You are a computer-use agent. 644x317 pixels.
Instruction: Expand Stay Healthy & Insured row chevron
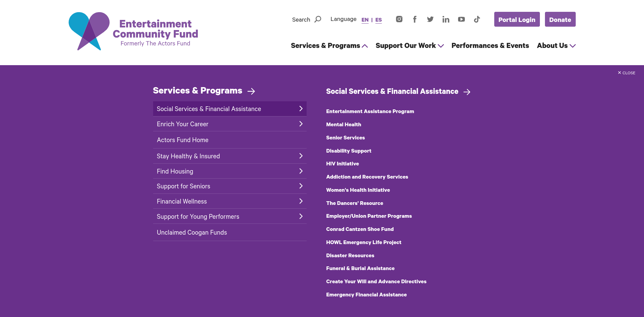coord(301,156)
